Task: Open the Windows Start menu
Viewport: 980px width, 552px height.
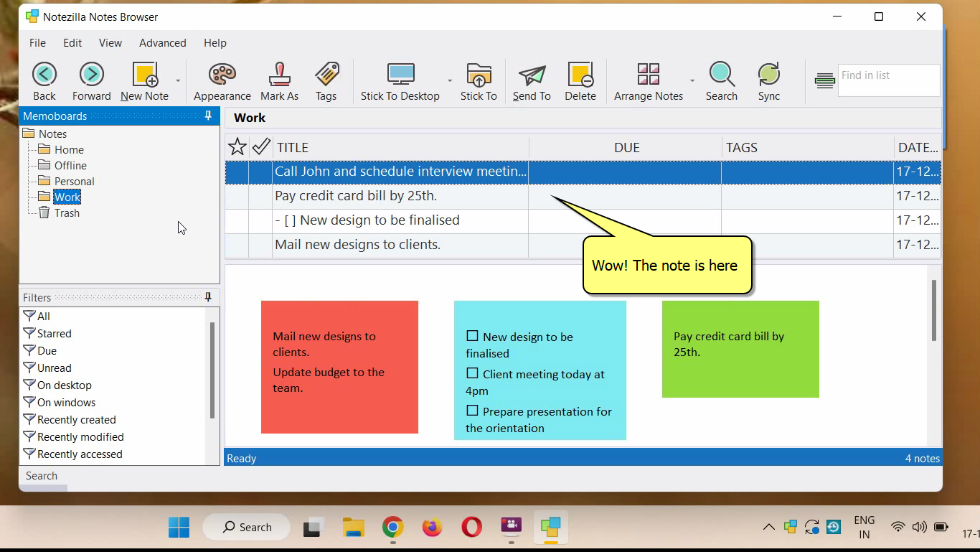Action: [x=179, y=528]
